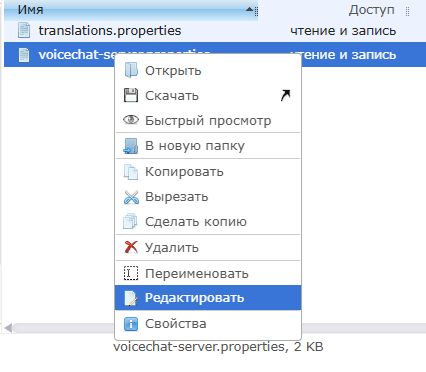Click the Открыть folder icon
This screenshot has width=426, height=372.
[131, 70]
